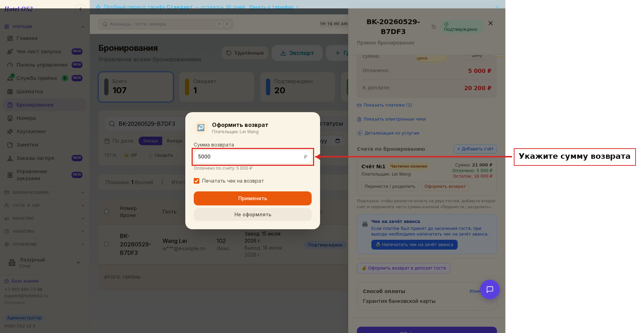Click the Управление заказами icon
644x333 pixels.
tap(10, 175)
